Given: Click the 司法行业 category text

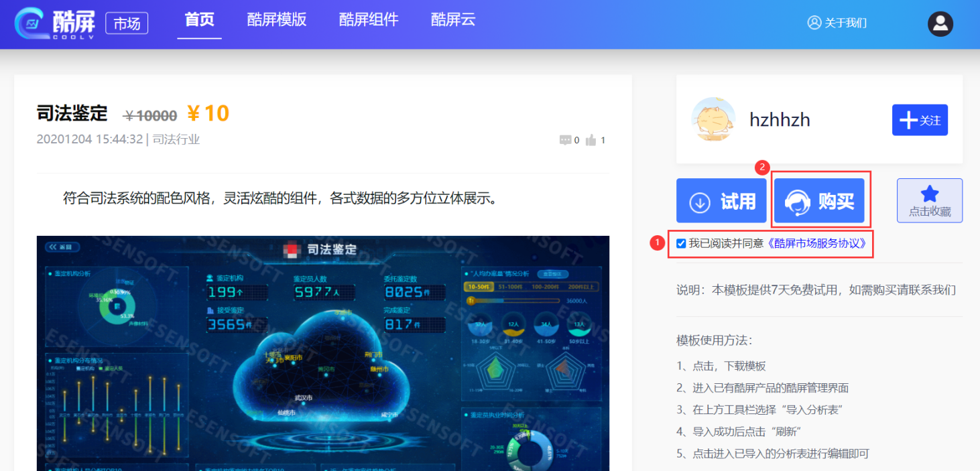Looking at the screenshot, I should point(176,139).
